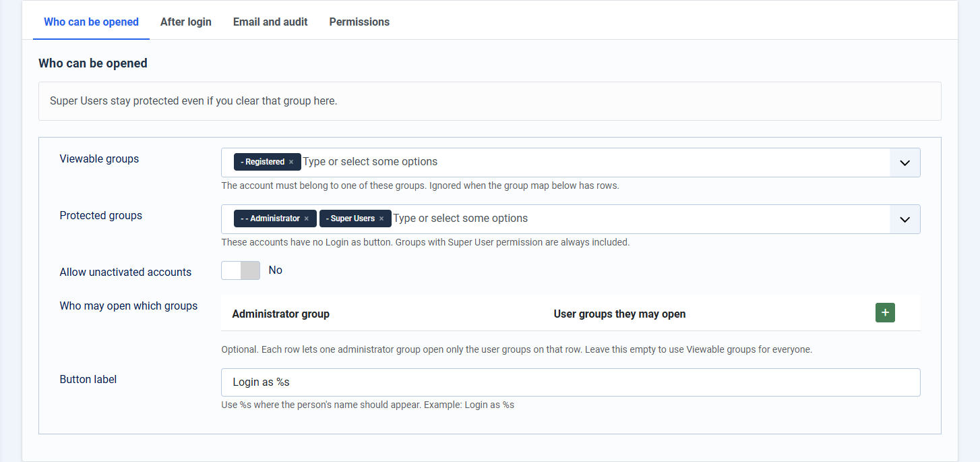Screen dimensions: 980x462
Task: Expand the Protected groups dropdown arrow
Action: 905,219
